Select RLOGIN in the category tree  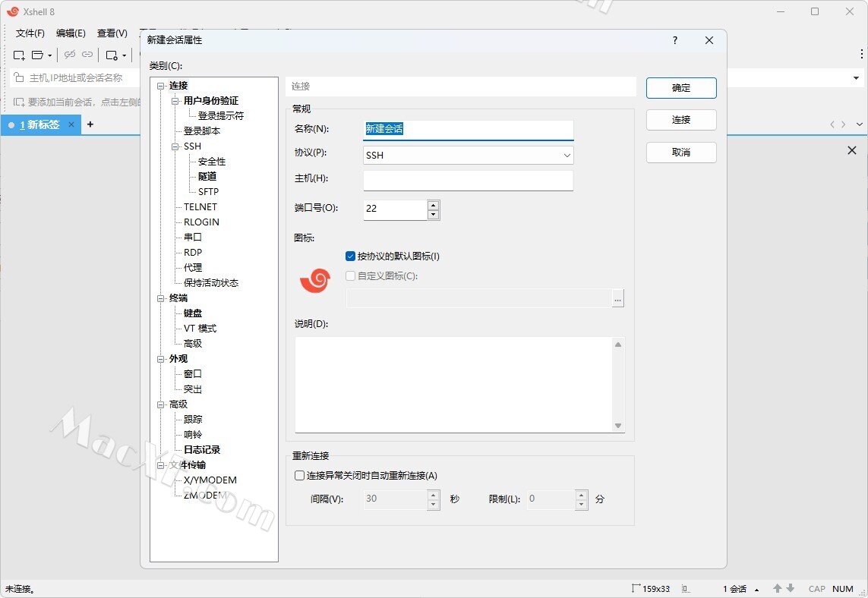[201, 222]
